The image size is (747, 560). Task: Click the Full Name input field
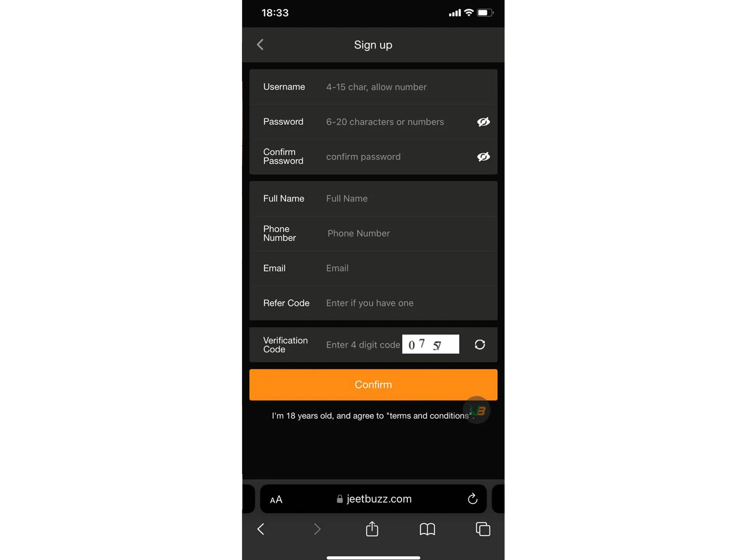tap(408, 198)
